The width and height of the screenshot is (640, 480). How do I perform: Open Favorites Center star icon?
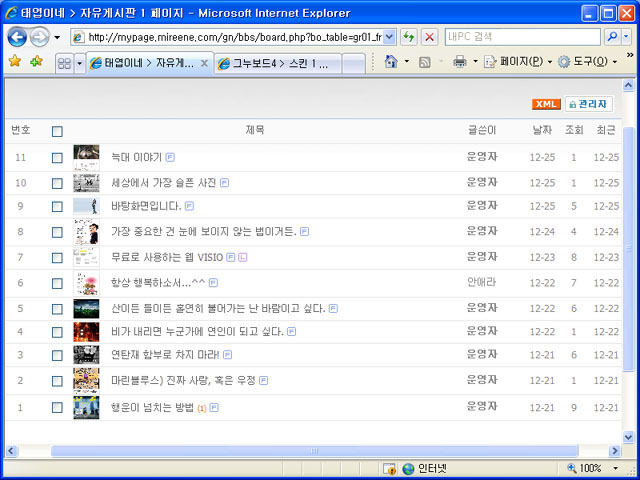[14, 62]
